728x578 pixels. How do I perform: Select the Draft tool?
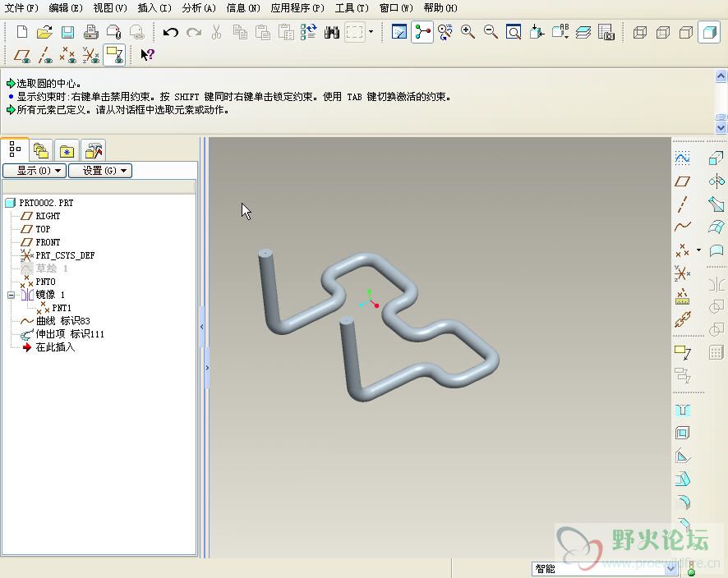click(682, 479)
